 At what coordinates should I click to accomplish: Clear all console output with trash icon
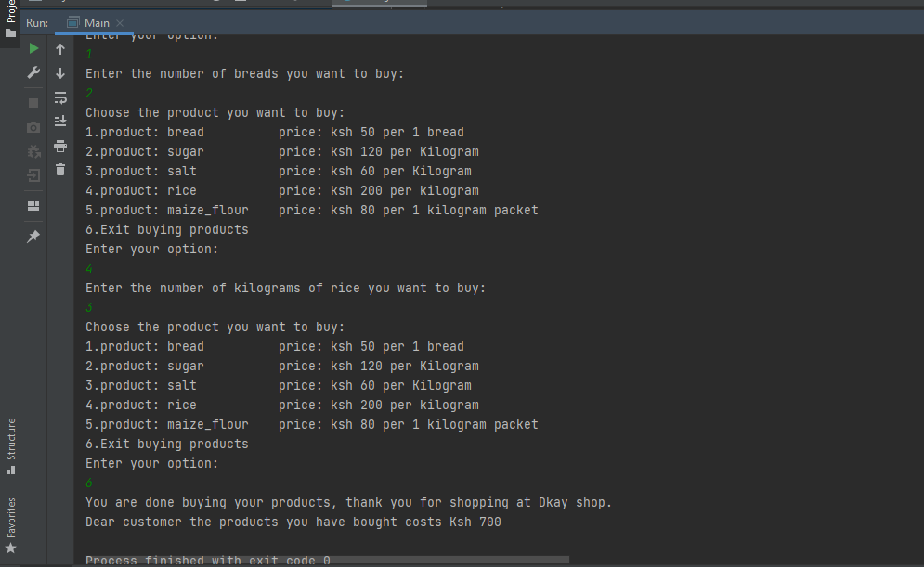pyautogui.click(x=61, y=169)
